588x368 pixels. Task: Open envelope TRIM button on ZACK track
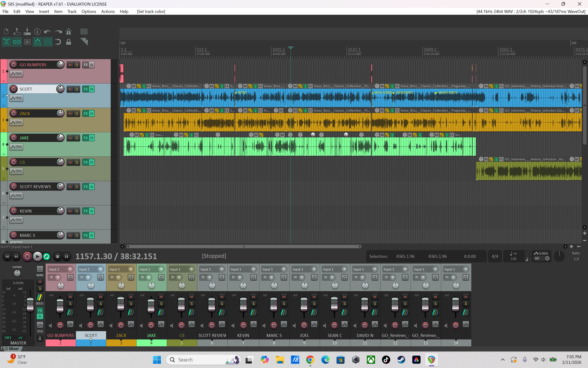(16, 122)
